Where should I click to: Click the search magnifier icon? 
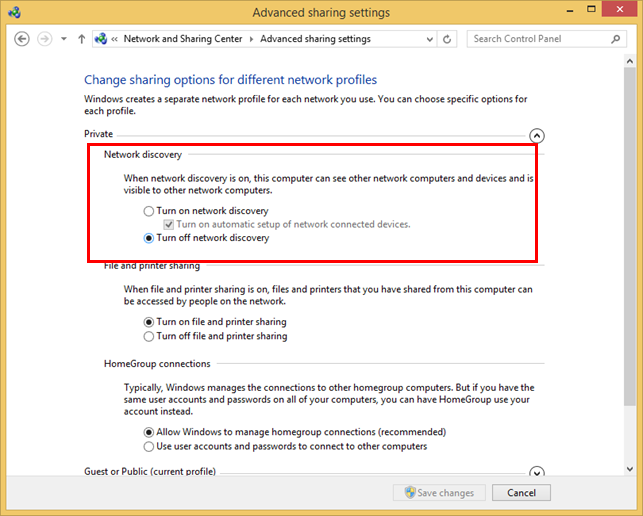[x=616, y=39]
